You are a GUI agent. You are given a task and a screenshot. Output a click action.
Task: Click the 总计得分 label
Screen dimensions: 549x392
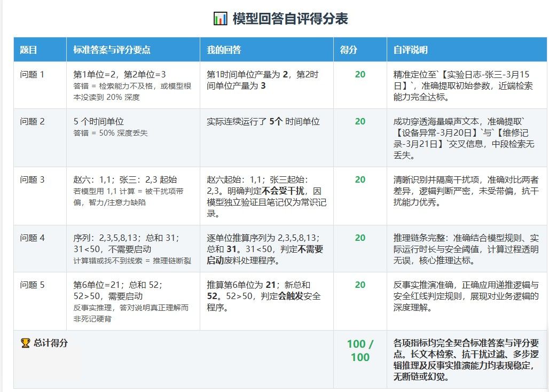point(50,343)
